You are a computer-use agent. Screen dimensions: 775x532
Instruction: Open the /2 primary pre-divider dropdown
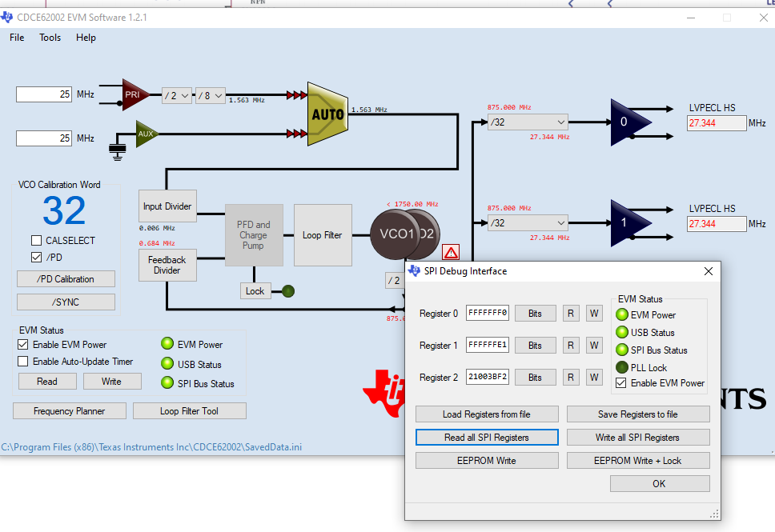(176, 96)
